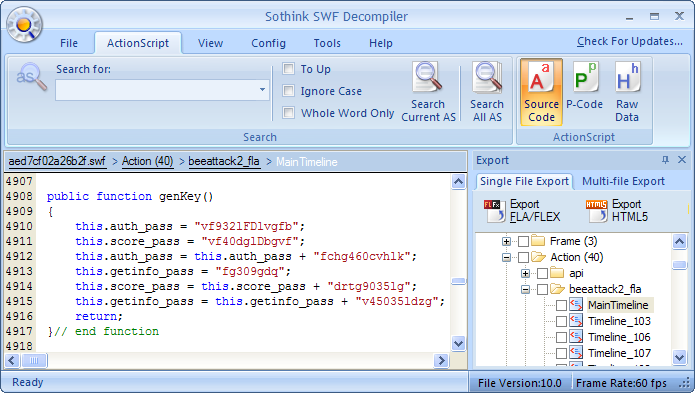Click the export tree scrollbar thumb
Viewport: 695px width, 393px height.
tap(679, 265)
